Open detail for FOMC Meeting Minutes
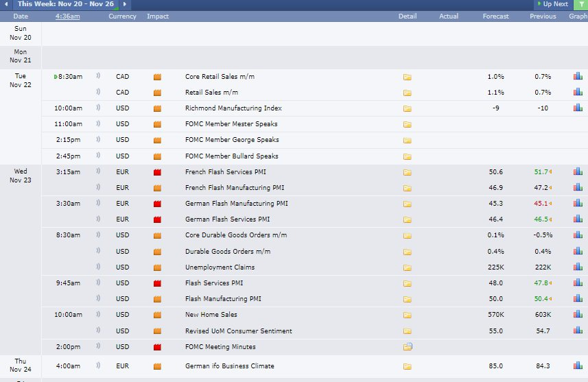Viewport: 588px width, 382px height. click(408, 347)
